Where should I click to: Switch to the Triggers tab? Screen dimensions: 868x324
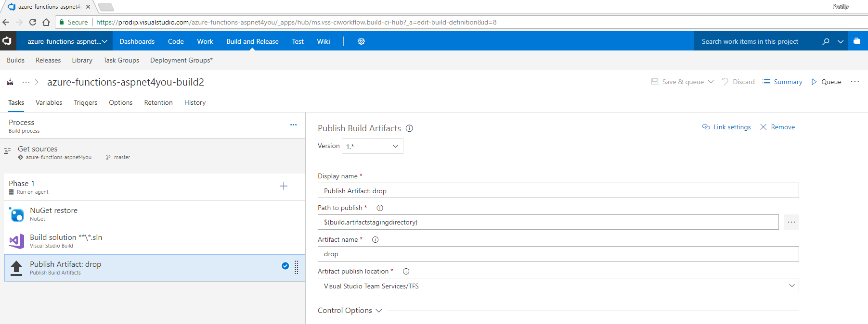coord(86,102)
